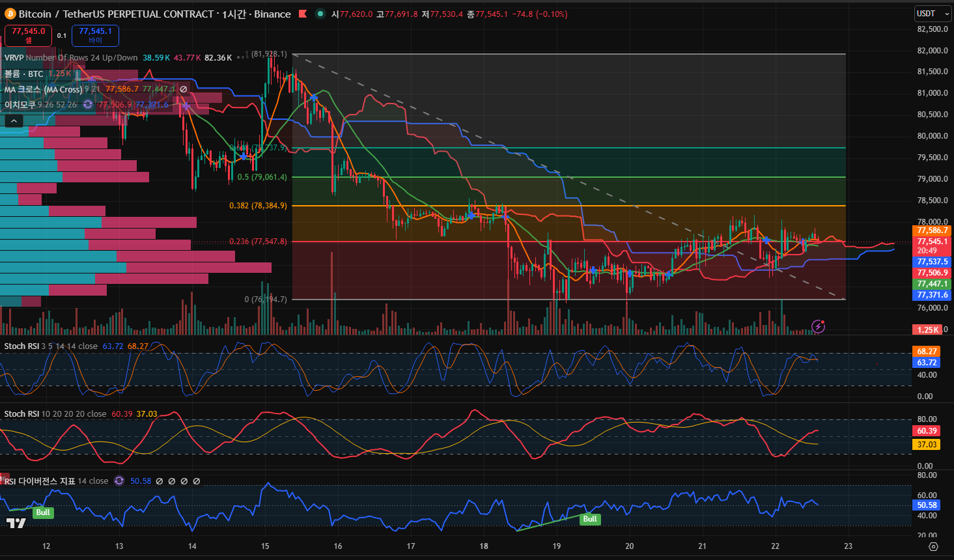Click the purple lightning bolt icon
This screenshot has width=954, height=560.
pyautogui.click(x=819, y=326)
